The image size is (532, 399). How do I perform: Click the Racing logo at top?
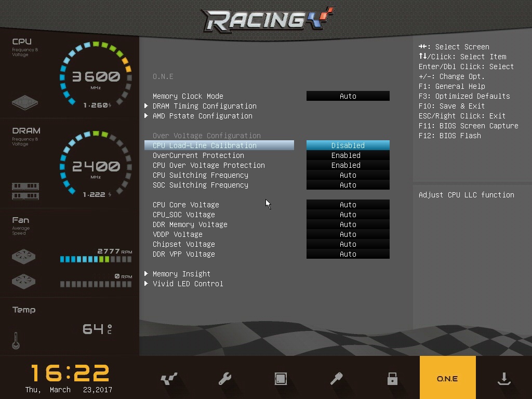pos(268,19)
